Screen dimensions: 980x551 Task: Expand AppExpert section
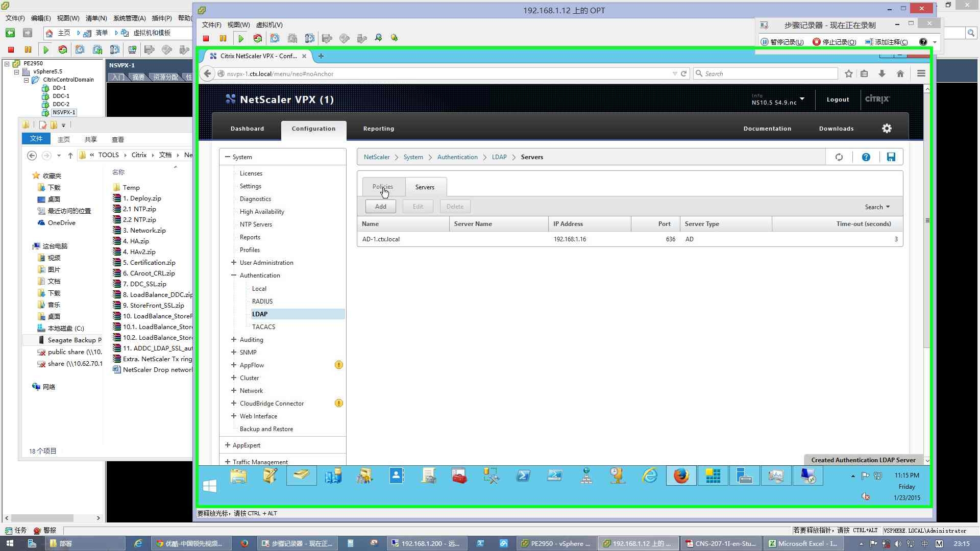click(228, 445)
